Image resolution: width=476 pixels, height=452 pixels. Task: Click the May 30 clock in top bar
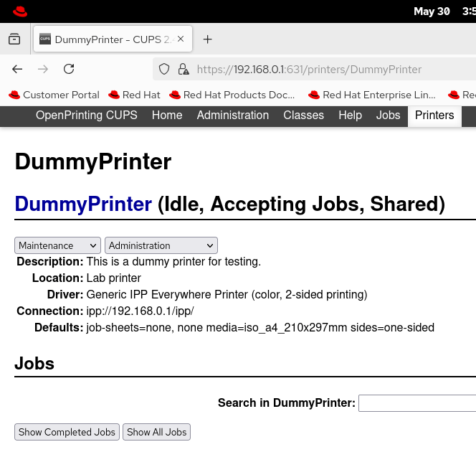432,11
